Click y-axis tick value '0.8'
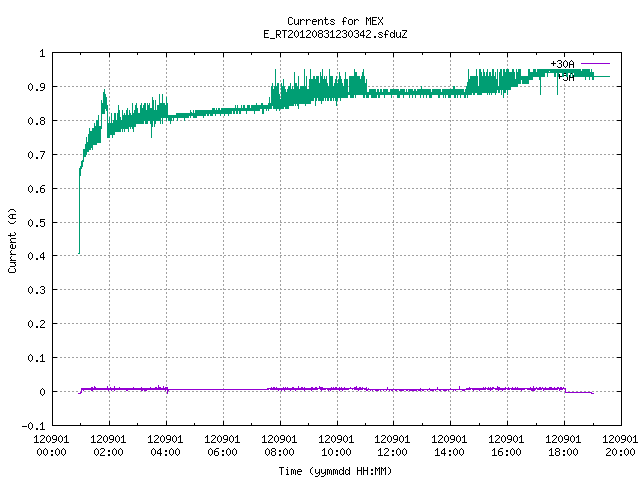 (x=36, y=121)
